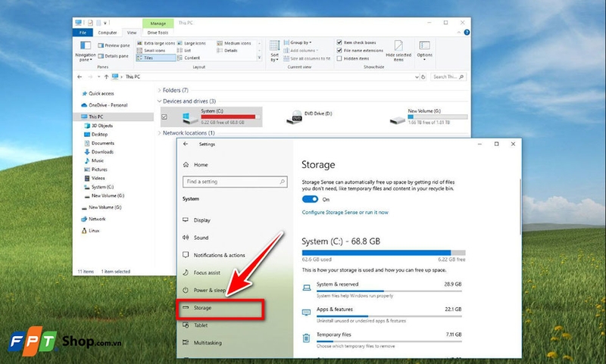Click Manage contextual tab
Screen dimensions: 606x364
point(158,23)
